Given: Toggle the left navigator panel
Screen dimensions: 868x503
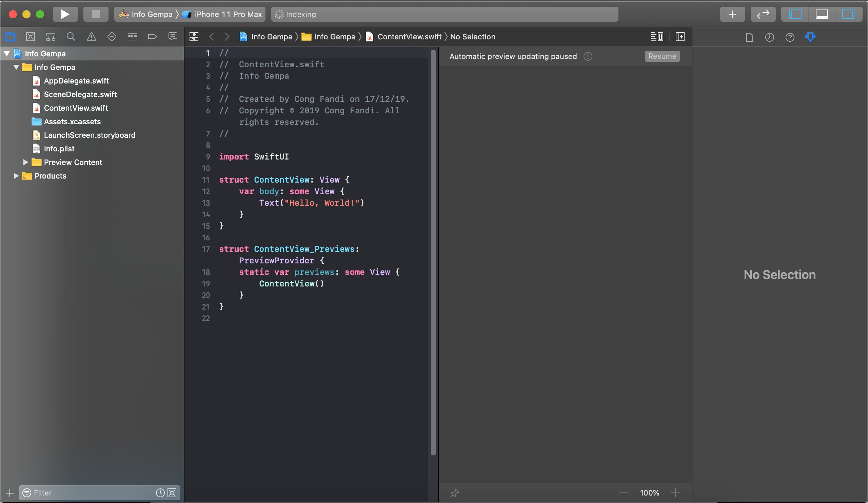Looking at the screenshot, I should click(x=795, y=14).
